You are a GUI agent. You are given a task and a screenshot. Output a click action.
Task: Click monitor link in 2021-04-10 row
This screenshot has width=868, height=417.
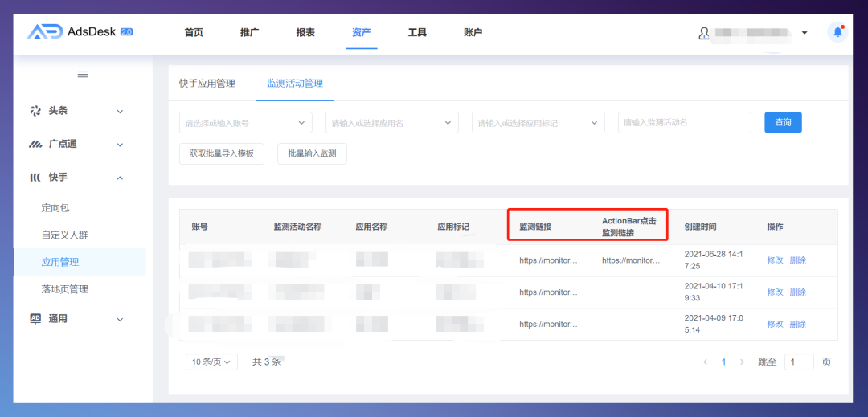pos(548,292)
